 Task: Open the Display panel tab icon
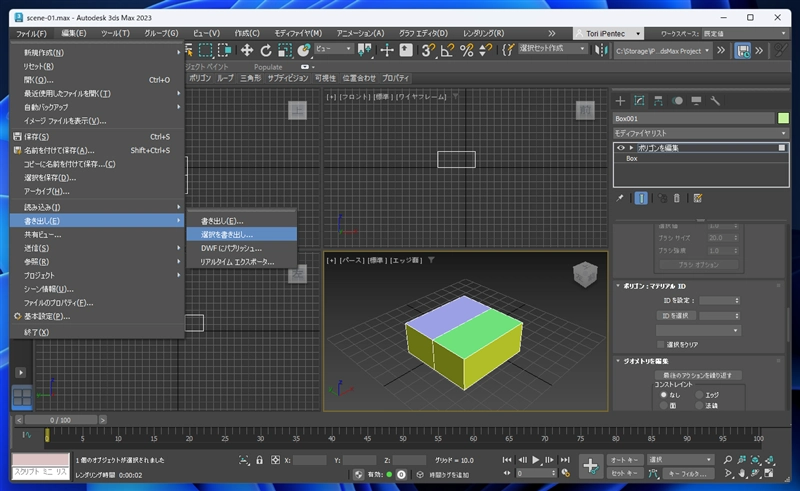click(x=696, y=101)
